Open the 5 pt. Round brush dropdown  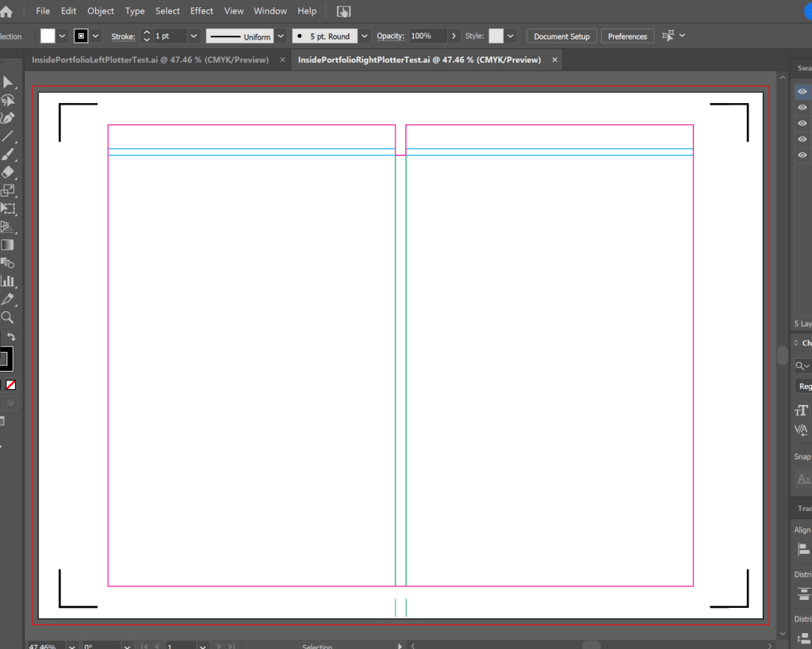pyautogui.click(x=364, y=36)
